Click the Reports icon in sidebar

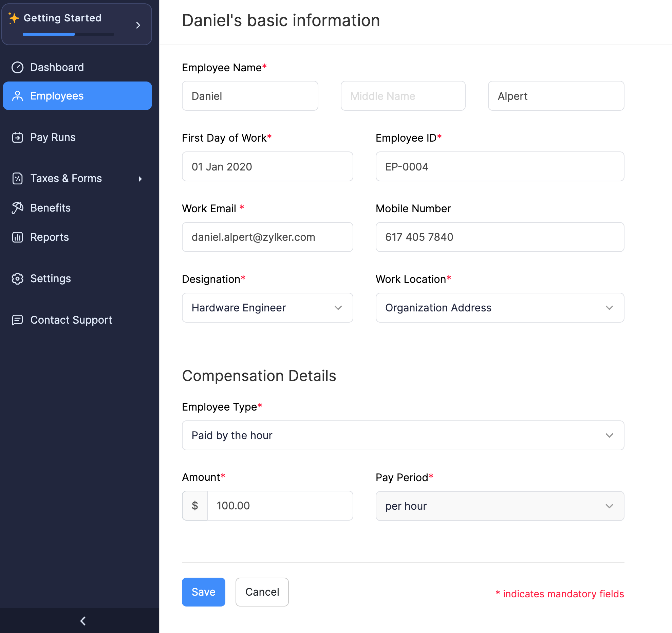click(18, 237)
